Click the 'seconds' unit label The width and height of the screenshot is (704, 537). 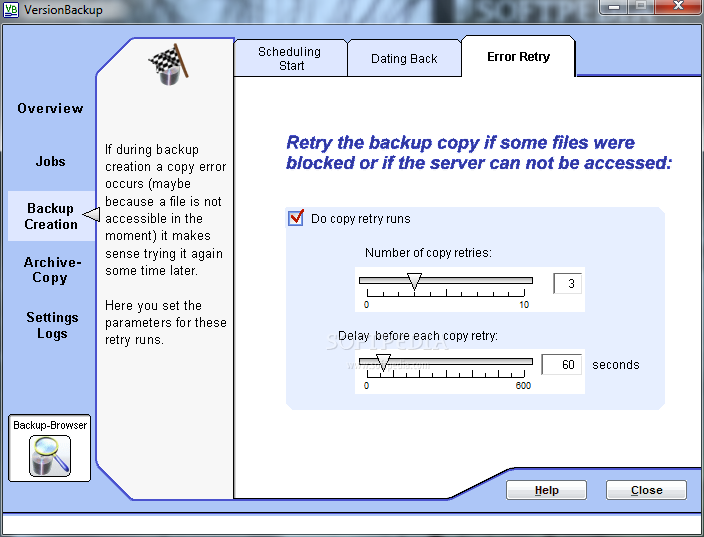616,365
